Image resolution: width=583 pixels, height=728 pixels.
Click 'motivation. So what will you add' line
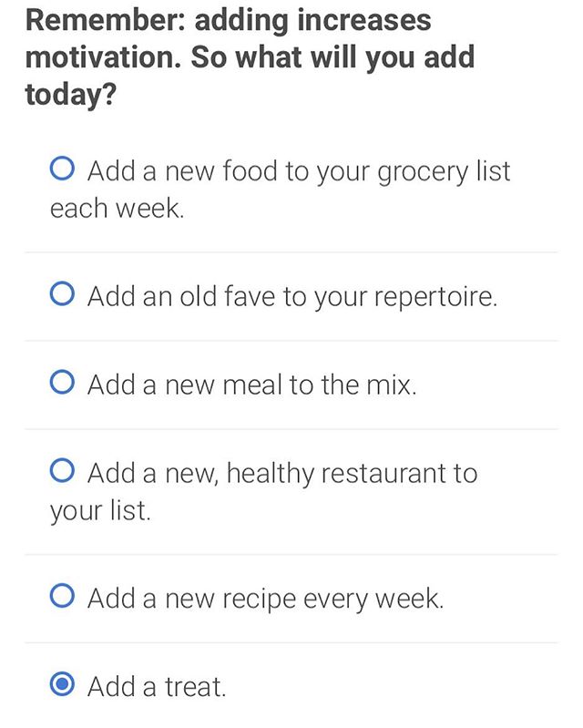pos(250,57)
